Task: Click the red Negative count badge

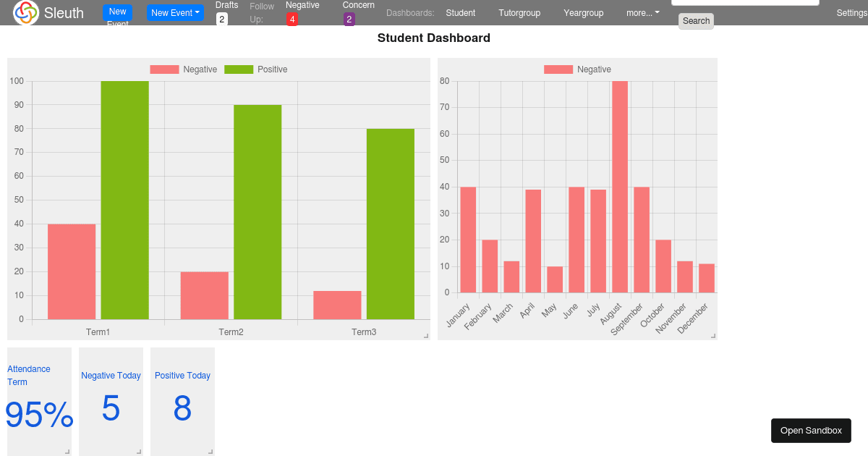Action: click(292, 20)
